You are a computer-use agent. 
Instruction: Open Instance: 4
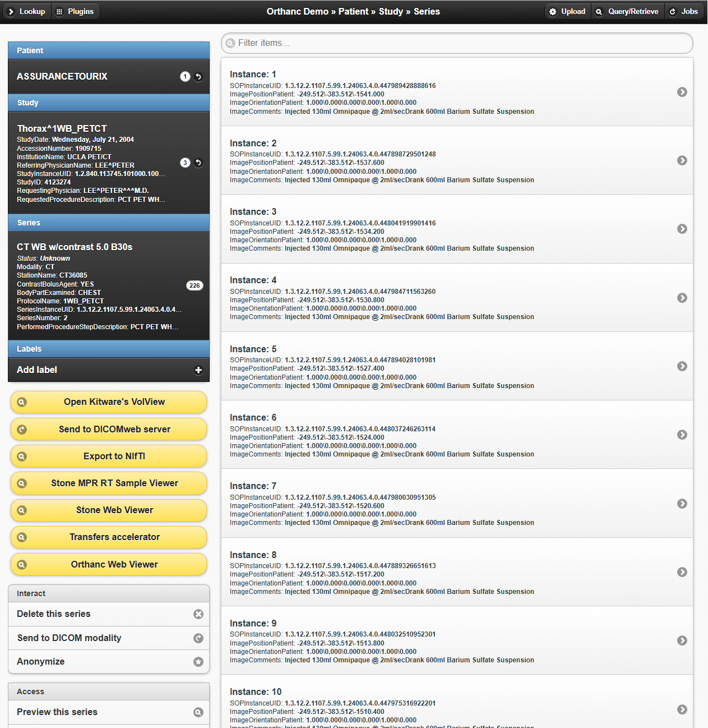coord(457,298)
